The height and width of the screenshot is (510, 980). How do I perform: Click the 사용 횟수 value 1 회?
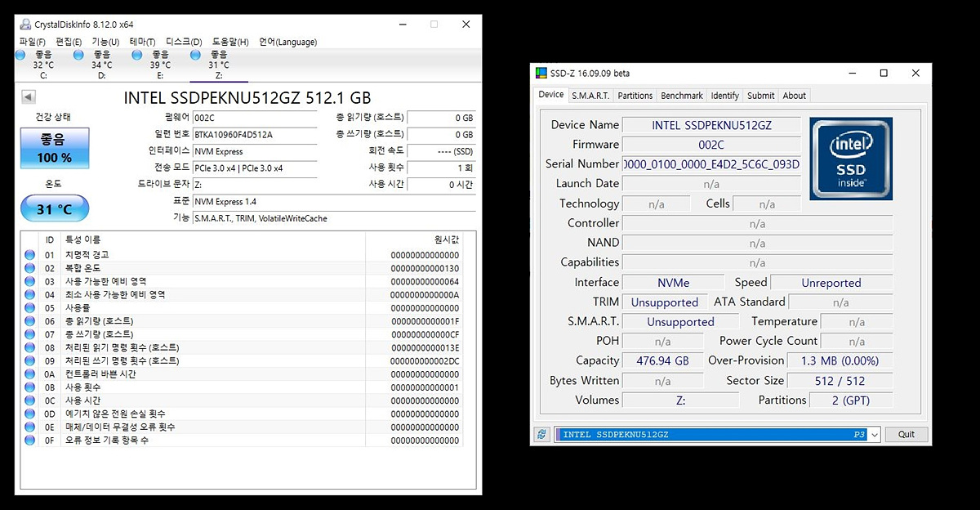click(441, 168)
